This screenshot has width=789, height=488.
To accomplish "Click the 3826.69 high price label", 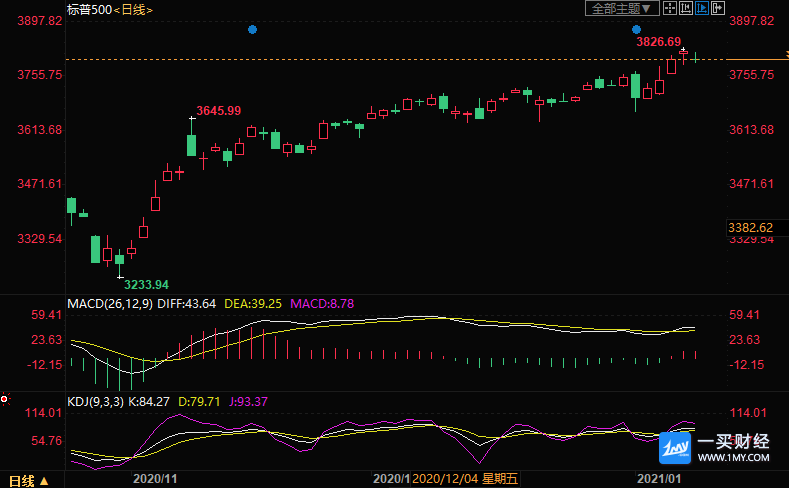I will (x=658, y=42).
